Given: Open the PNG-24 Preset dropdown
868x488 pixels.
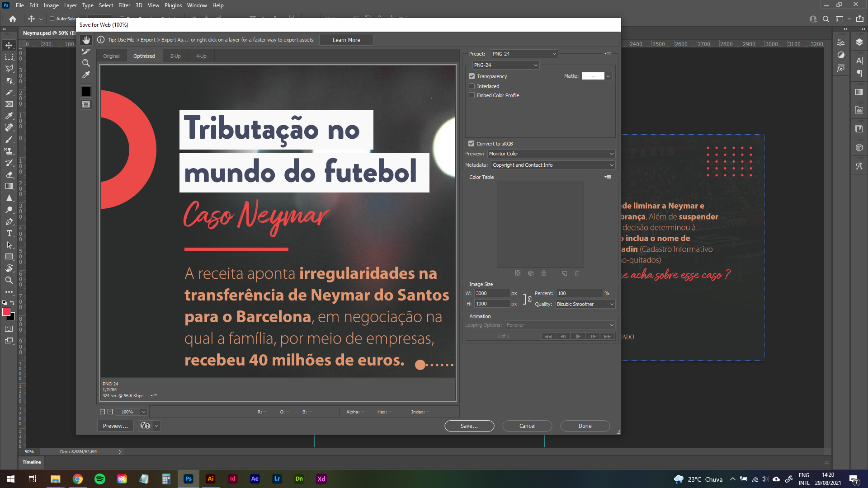Looking at the screenshot, I should click(x=524, y=53).
